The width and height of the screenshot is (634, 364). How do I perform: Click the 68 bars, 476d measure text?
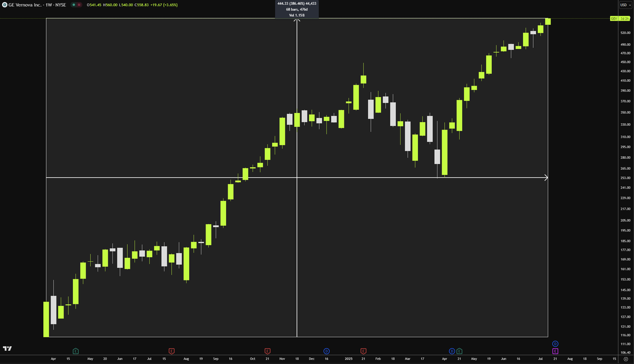tap(297, 9)
